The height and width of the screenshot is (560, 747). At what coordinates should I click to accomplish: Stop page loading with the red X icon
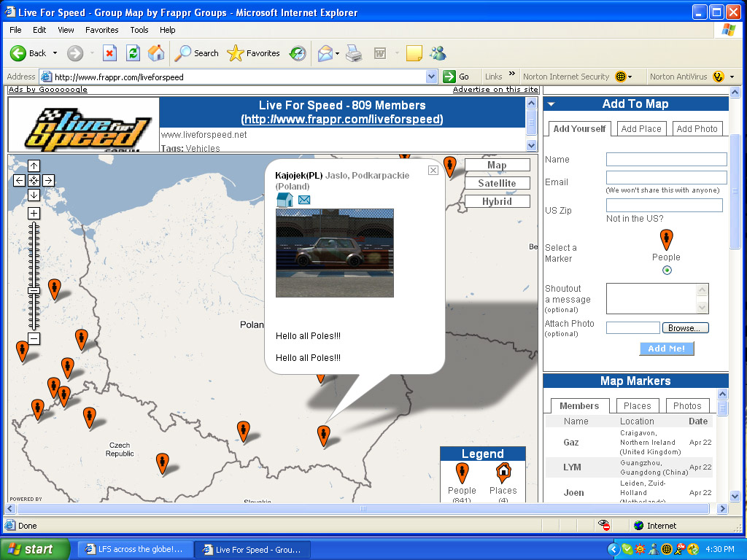tap(109, 53)
